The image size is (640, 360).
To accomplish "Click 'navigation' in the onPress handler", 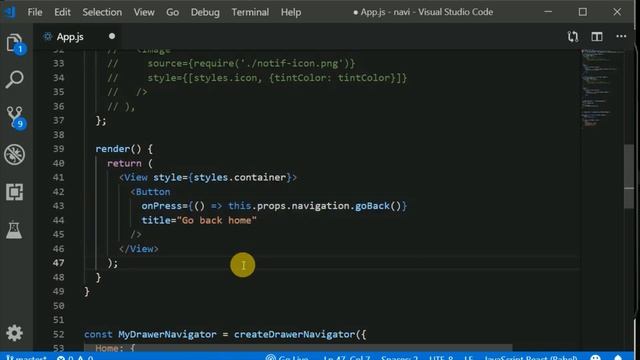I will [x=320, y=206].
